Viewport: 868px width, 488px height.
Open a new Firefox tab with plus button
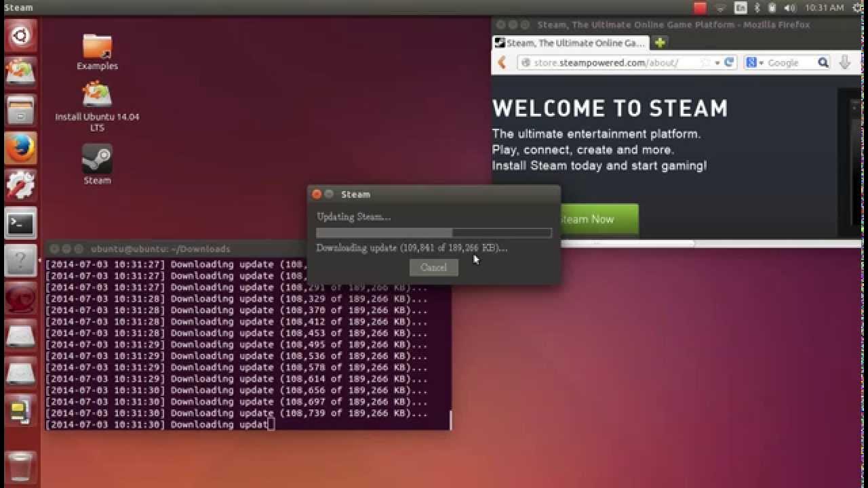[x=660, y=43]
